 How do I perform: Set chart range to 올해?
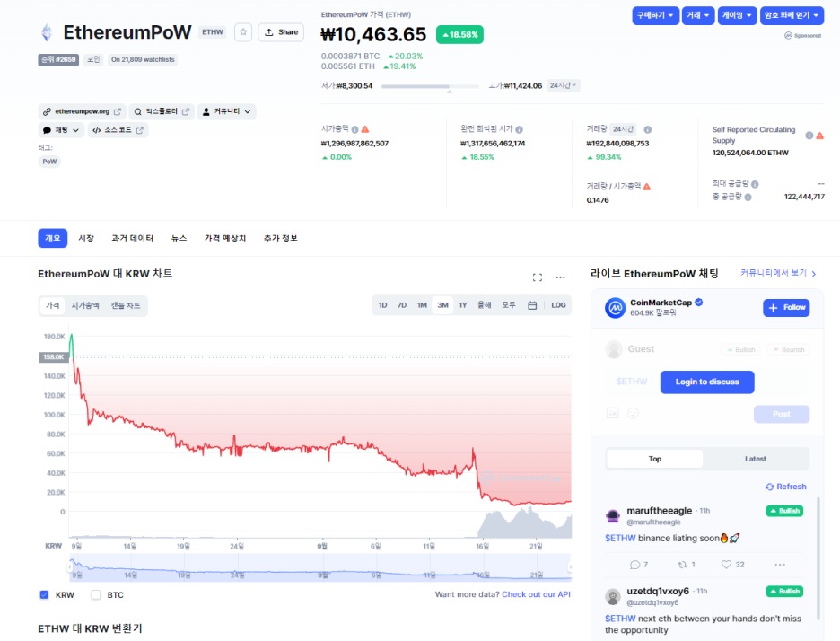[x=485, y=305]
